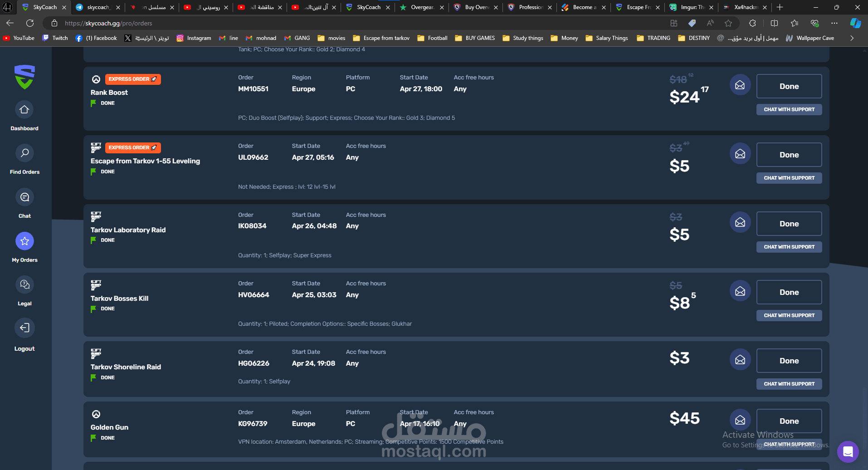Click the browser refresh icon
The height and width of the screenshot is (470, 868).
click(30, 23)
